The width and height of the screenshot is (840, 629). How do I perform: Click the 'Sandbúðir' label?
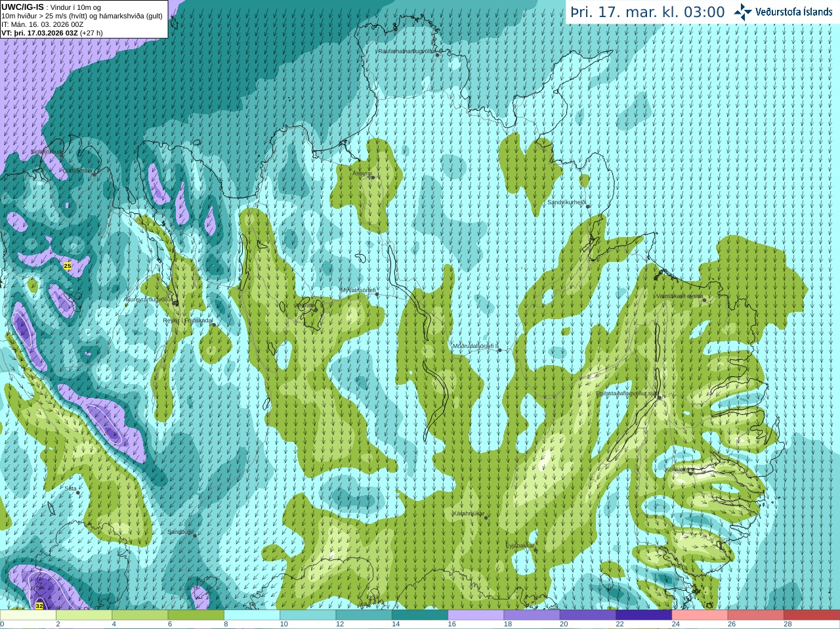[180, 532]
